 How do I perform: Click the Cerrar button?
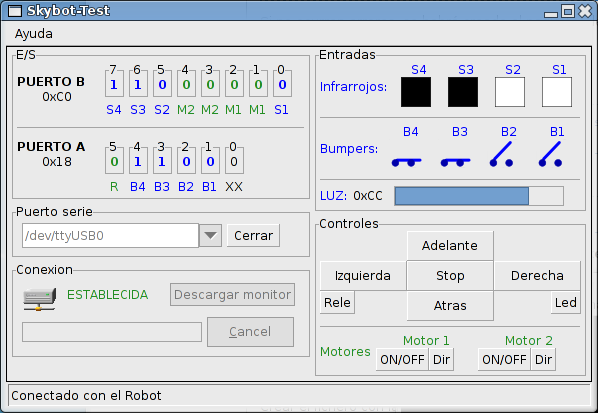pos(253,236)
